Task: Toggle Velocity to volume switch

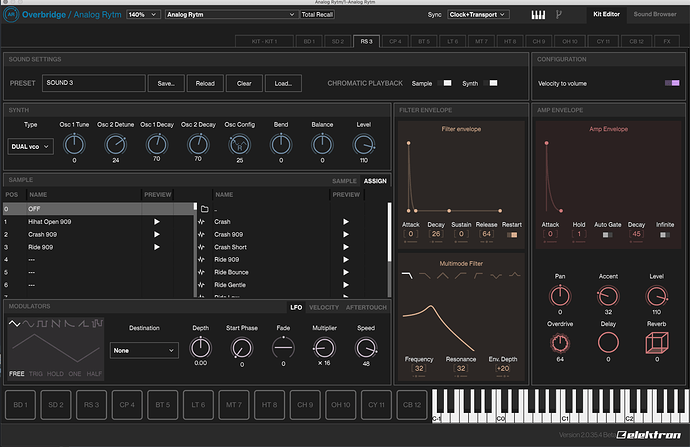Action: tap(672, 83)
